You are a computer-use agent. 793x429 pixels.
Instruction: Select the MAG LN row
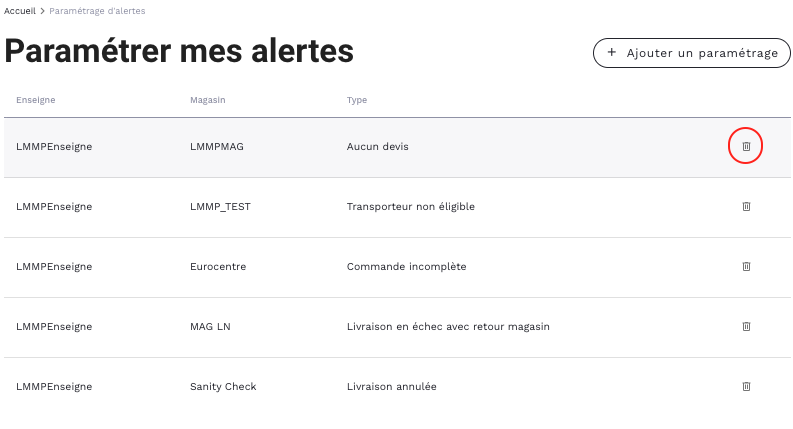point(210,327)
